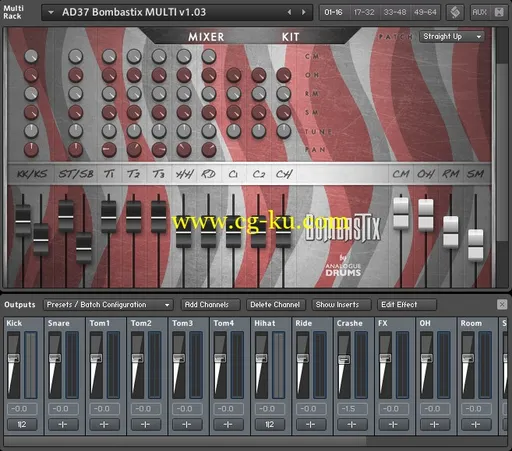
Task: Open Hihat channel output routing 1|2
Action: click(x=270, y=424)
